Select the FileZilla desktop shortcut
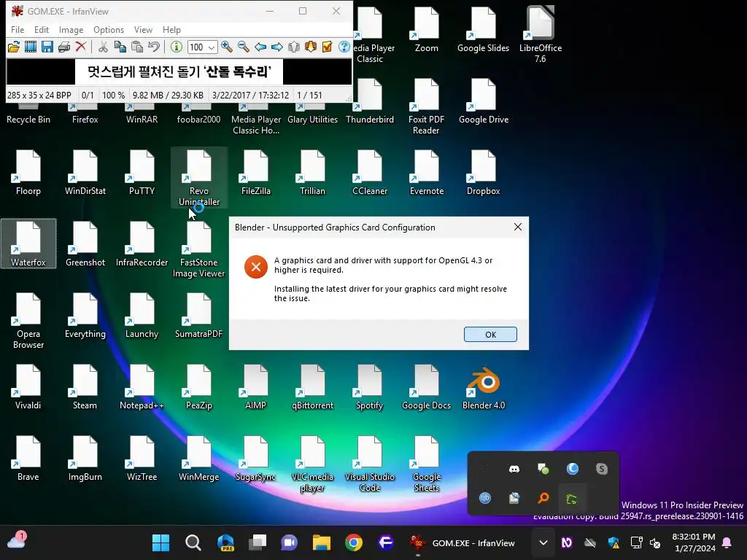Image resolution: width=747 pixels, height=560 pixels. [x=256, y=174]
